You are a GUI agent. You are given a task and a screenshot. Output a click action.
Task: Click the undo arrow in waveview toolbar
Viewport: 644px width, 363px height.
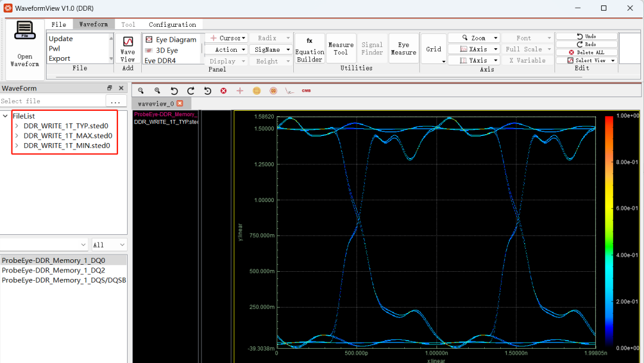174,91
